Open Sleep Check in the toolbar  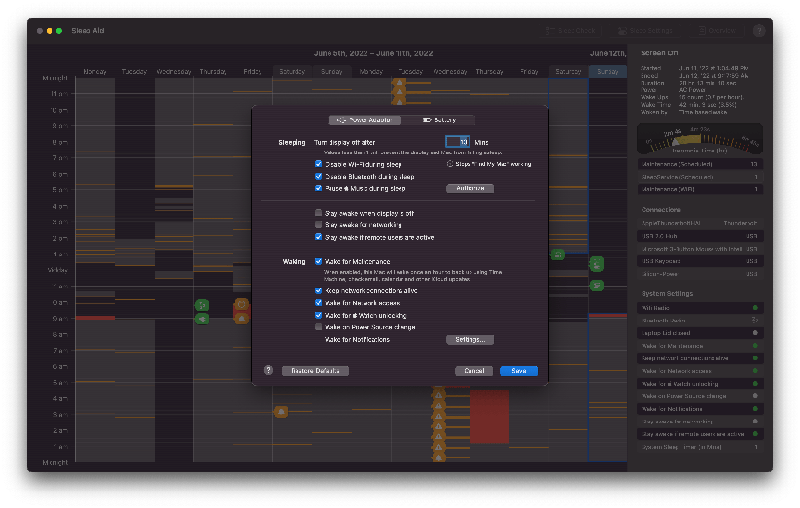point(570,31)
